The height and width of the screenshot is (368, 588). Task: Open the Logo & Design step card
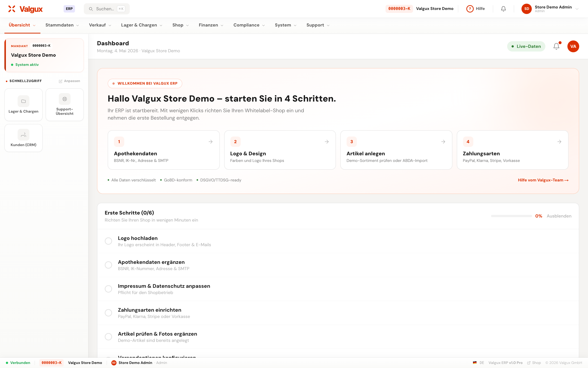tap(280, 150)
